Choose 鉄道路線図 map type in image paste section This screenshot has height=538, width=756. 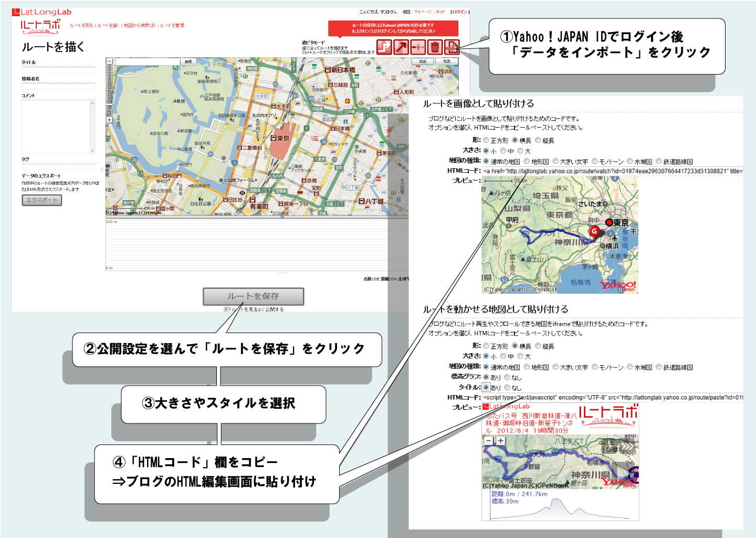point(658,161)
